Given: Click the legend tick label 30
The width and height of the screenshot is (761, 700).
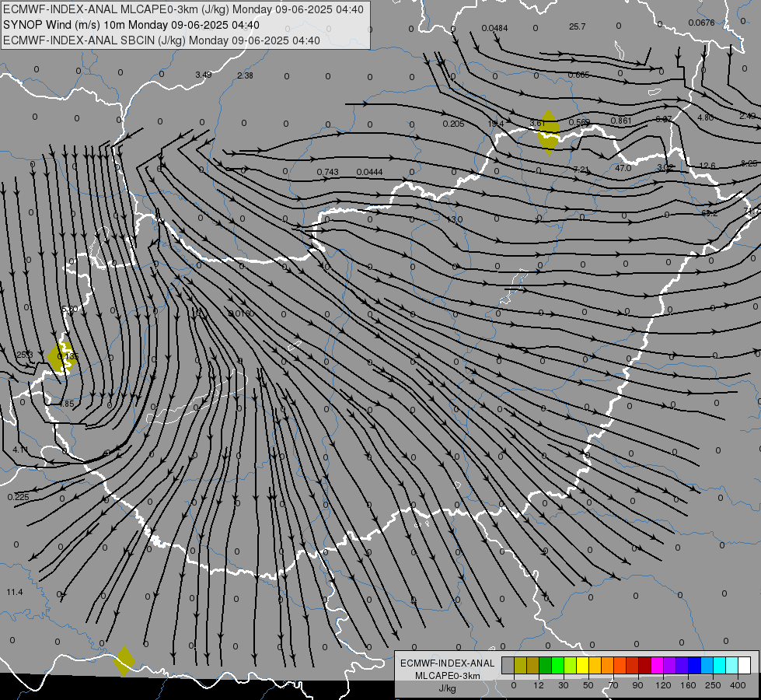Looking at the screenshot, I should point(563,685).
